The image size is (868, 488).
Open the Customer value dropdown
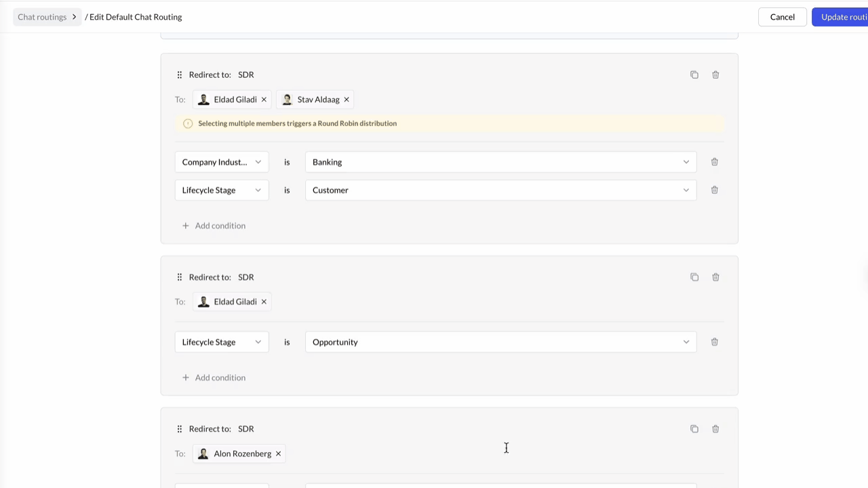[x=500, y=190]
